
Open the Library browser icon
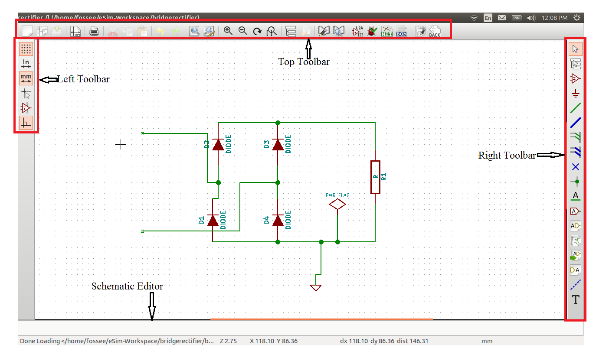(x=338, y=31)
